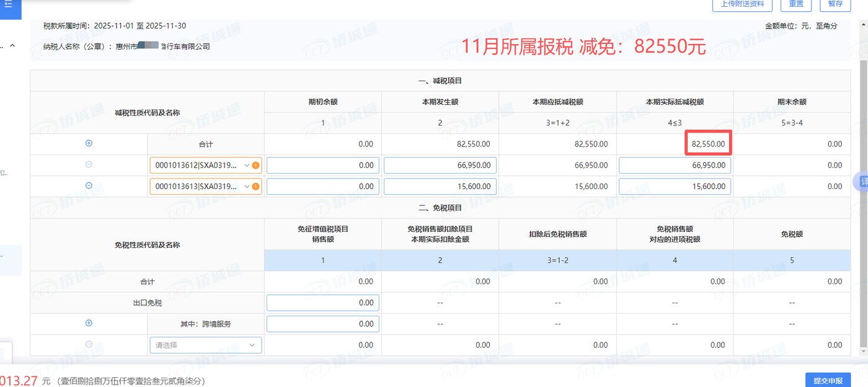Edit the 本期实际抵减税额 input showing 15,600.00
Image resolution: width=868 pixels, height=387 pixels.
(675, 187)
